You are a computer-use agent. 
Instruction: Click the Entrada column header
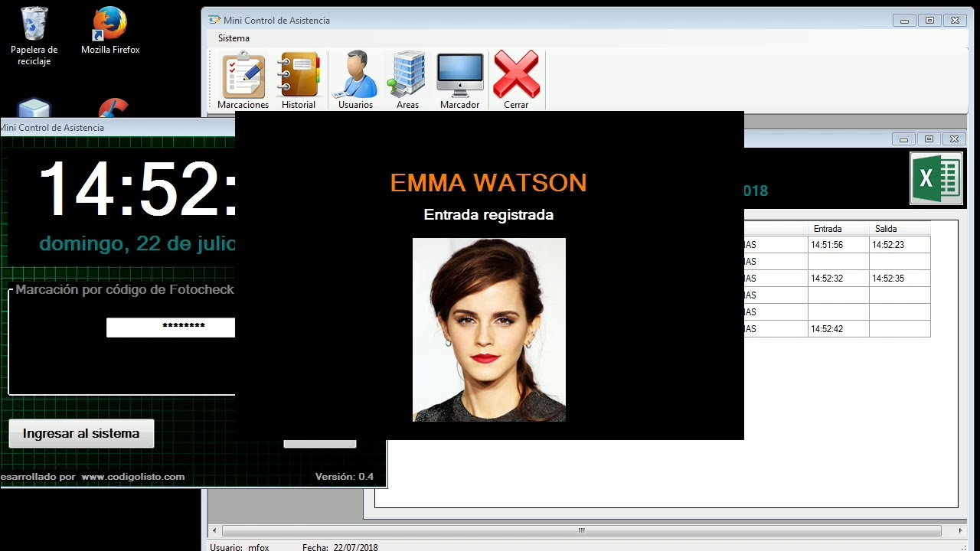click(838, 229)
